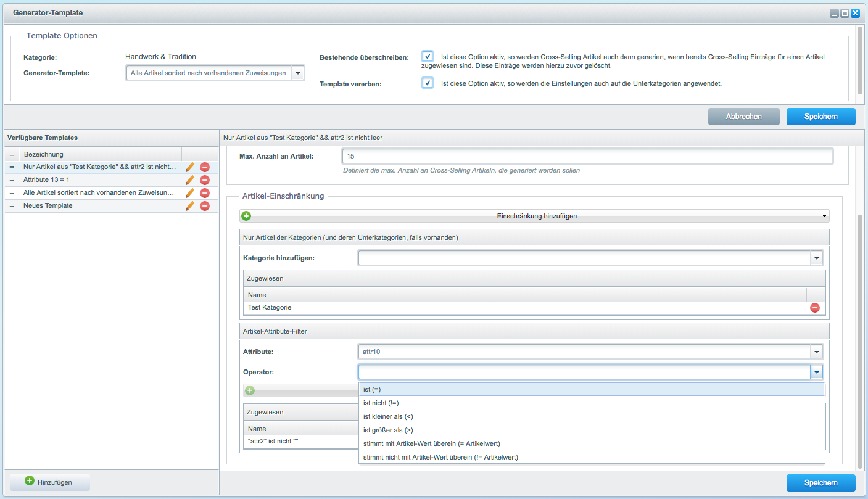868x499 pixels.
Task: Maximize the Generator-Template window
Action: tap(845, 12)
